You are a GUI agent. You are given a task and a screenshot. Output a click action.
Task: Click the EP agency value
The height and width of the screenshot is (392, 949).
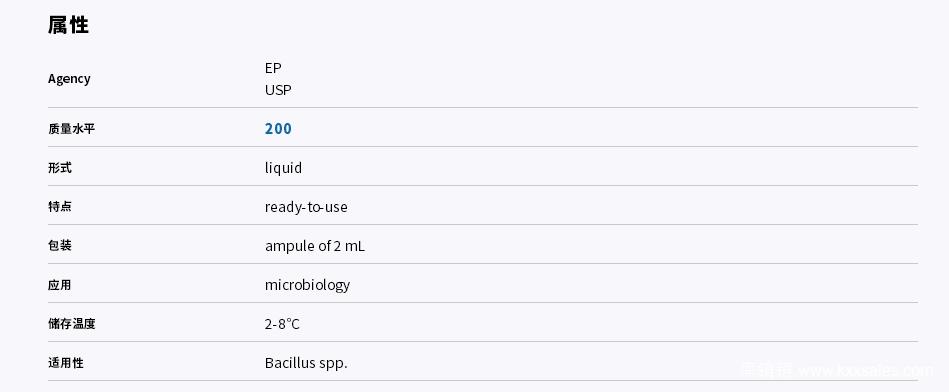[273, 68]
